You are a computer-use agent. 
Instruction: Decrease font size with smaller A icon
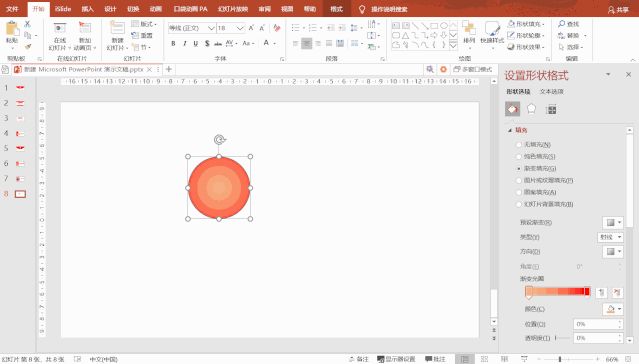pyautogui.click(x=262, y=28)
